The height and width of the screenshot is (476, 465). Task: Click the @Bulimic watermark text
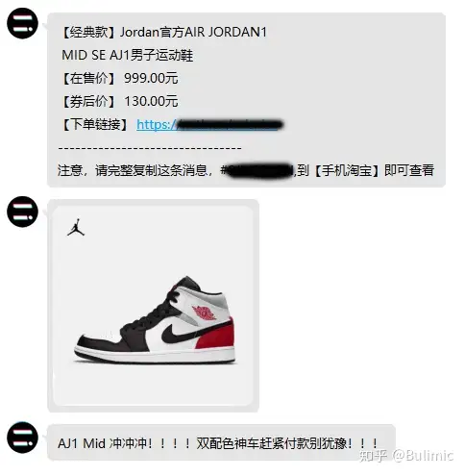(x=423, y=455)
